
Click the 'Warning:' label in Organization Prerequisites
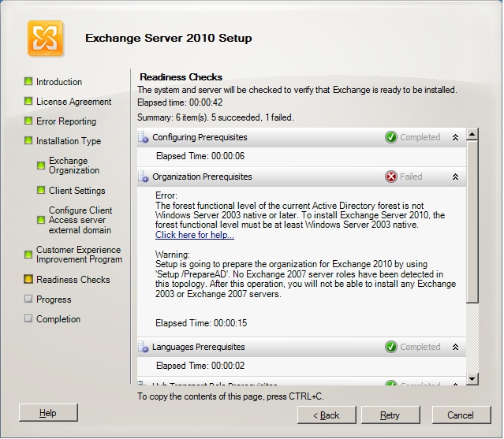click(x=173, y=255)
